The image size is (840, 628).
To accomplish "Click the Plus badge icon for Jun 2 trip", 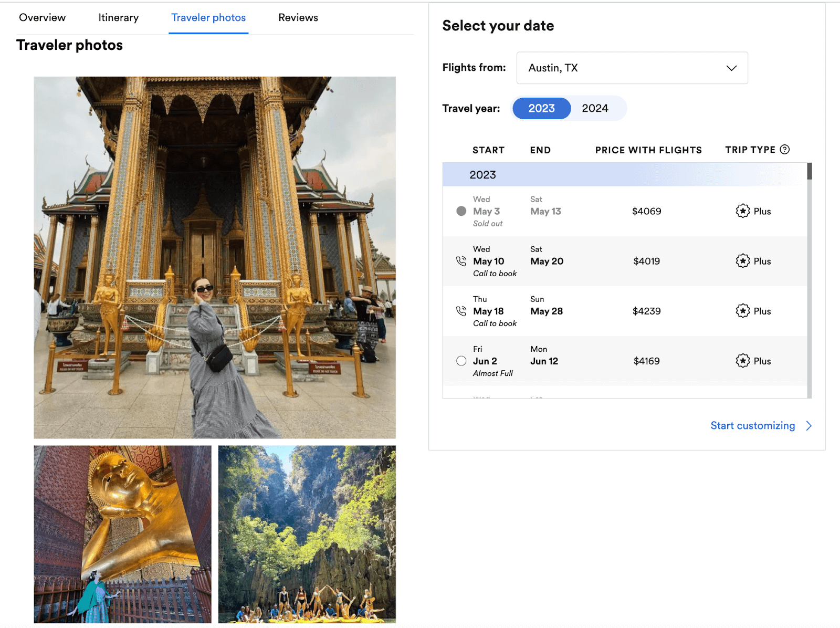I will 742,361.
